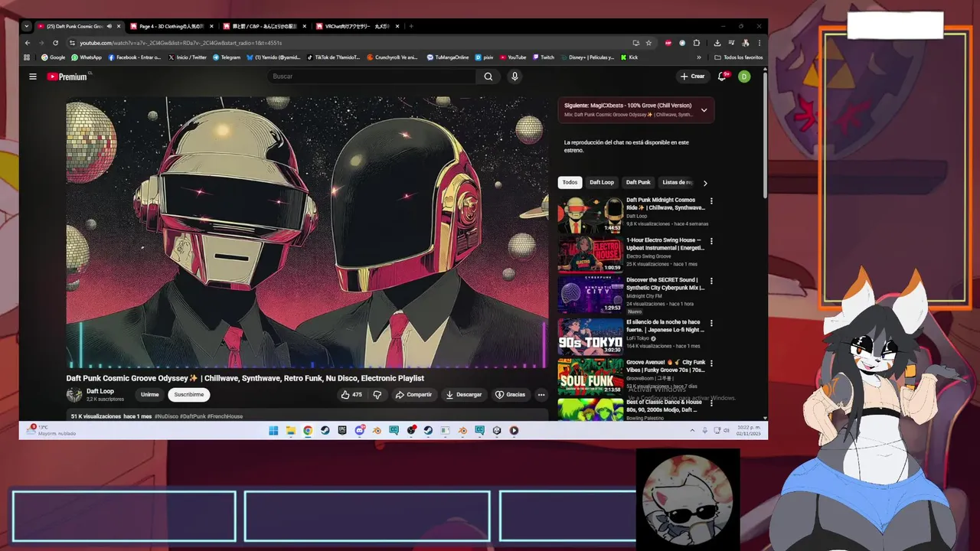This screenshot has height=551, width=980.
Task: Select the Daft Punk filter chip
Action: coord(639,183)
